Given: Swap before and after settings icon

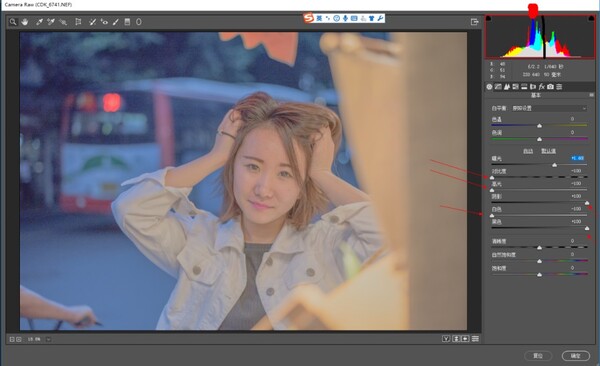Looking at the screenshot, I should [x=456, y=339].
